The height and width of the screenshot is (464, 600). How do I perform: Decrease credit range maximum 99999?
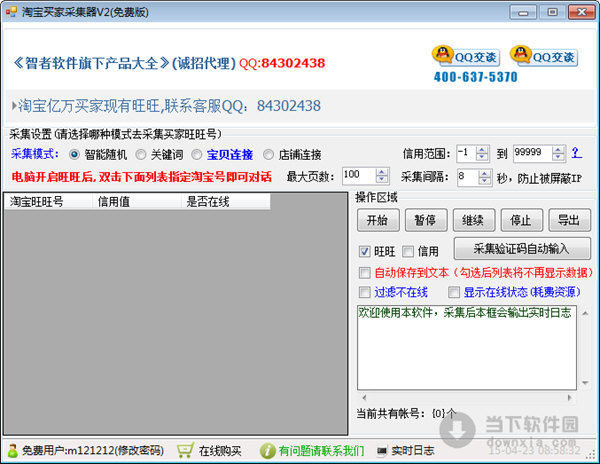pyautogui.click(x=558, y=157)
